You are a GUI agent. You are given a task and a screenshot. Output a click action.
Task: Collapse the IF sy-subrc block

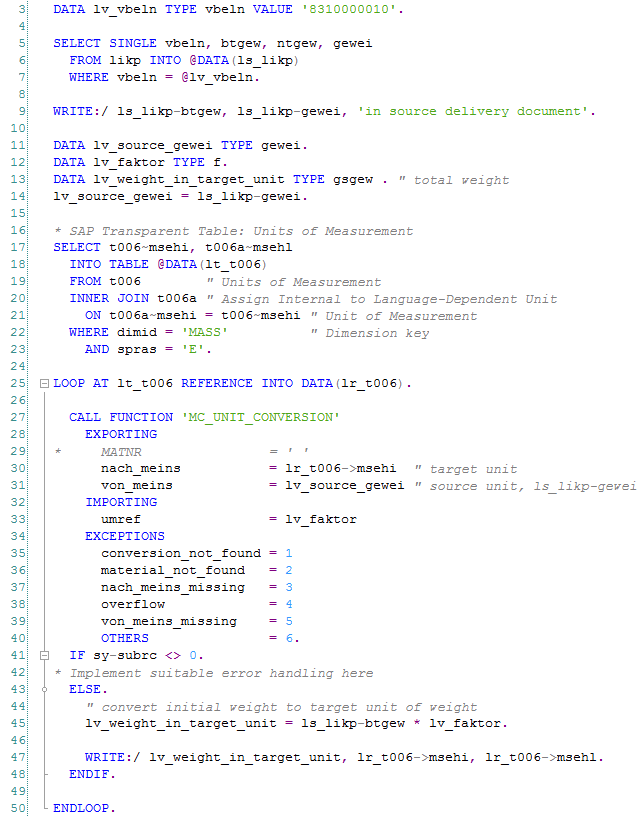click(x=44, y=656)
